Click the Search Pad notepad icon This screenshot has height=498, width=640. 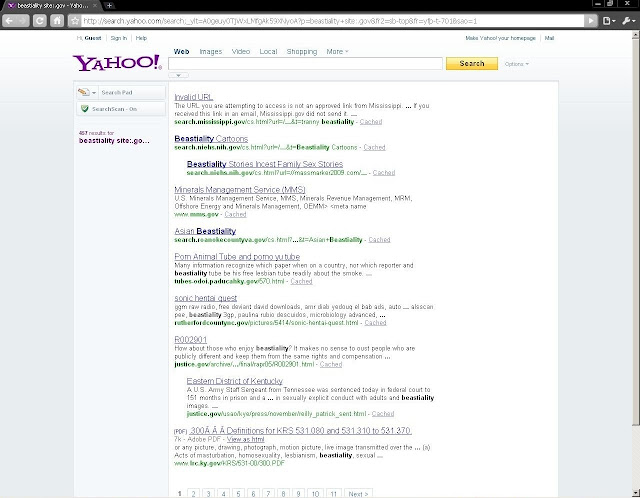coord(83,92)
